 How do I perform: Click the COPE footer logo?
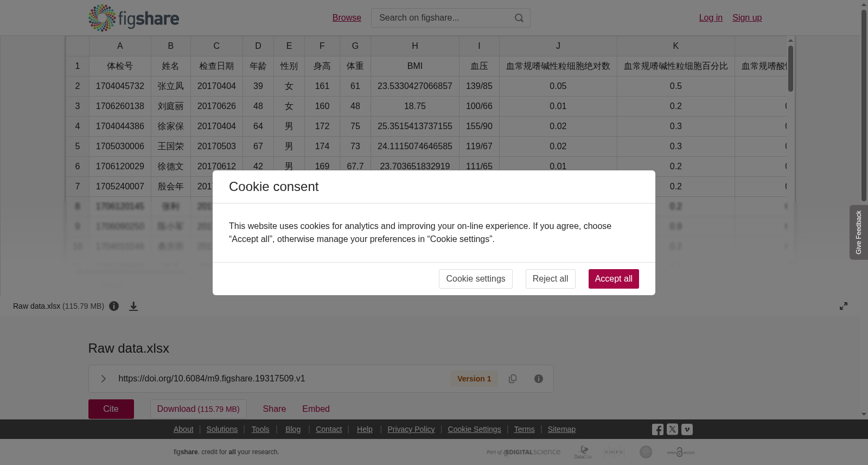614,452
